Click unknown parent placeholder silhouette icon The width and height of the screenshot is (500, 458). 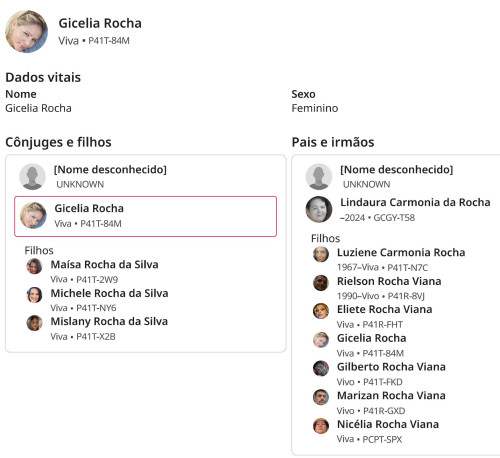[x=319, y=177]
